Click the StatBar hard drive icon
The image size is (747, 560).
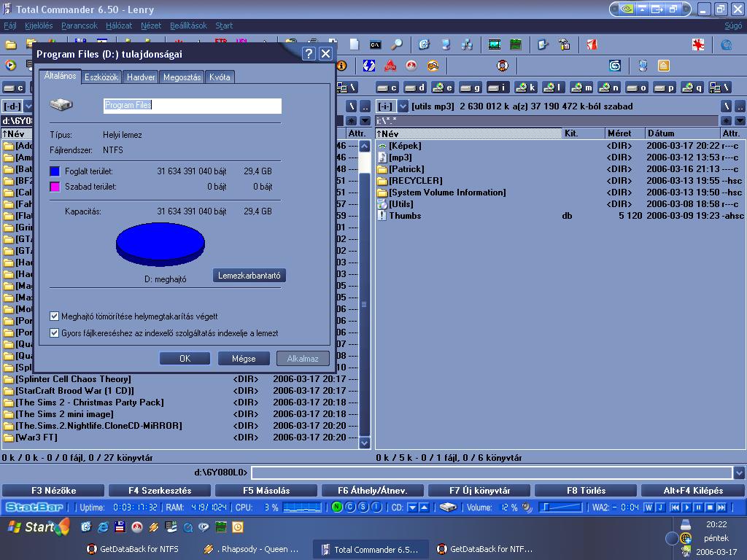click(x=448, y=507)
